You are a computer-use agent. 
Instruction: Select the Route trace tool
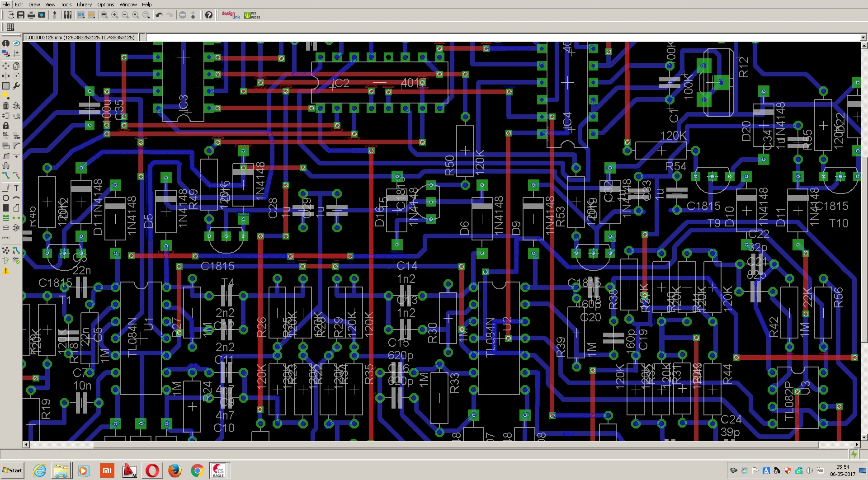pos(6,175)
